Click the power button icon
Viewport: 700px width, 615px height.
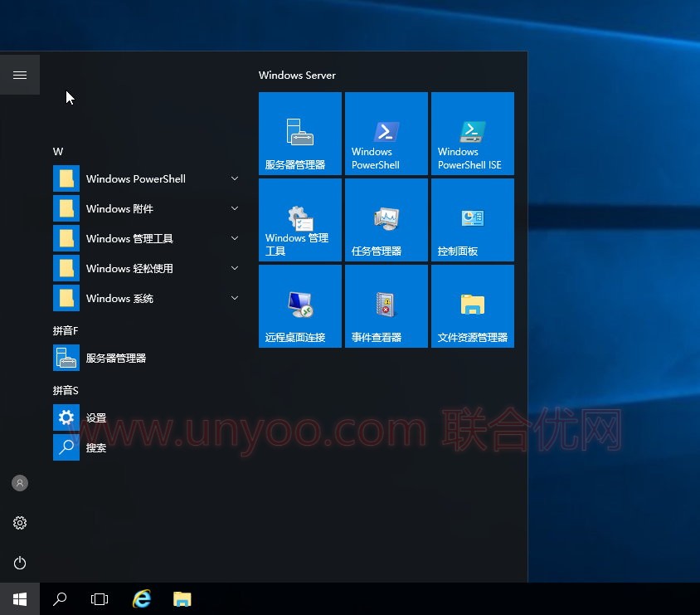coord(20,563)
